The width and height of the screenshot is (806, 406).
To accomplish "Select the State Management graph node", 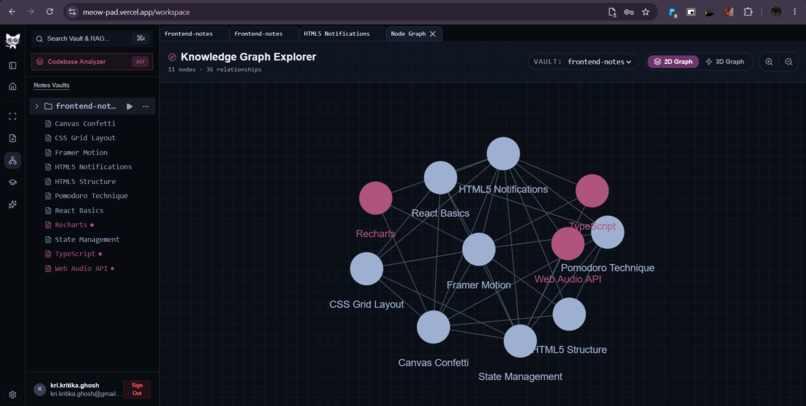I will click(x=520, y=341).
